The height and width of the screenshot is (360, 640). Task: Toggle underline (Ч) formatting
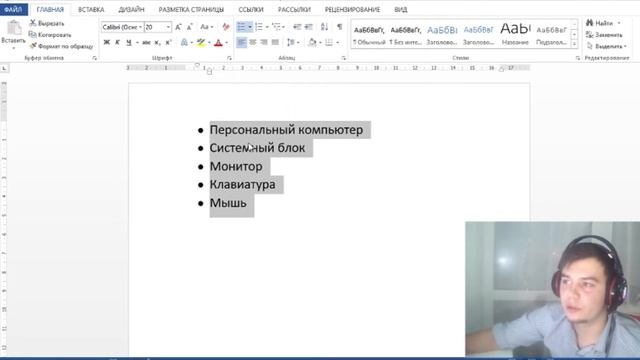pyautogui.click(x=129, y=42)
